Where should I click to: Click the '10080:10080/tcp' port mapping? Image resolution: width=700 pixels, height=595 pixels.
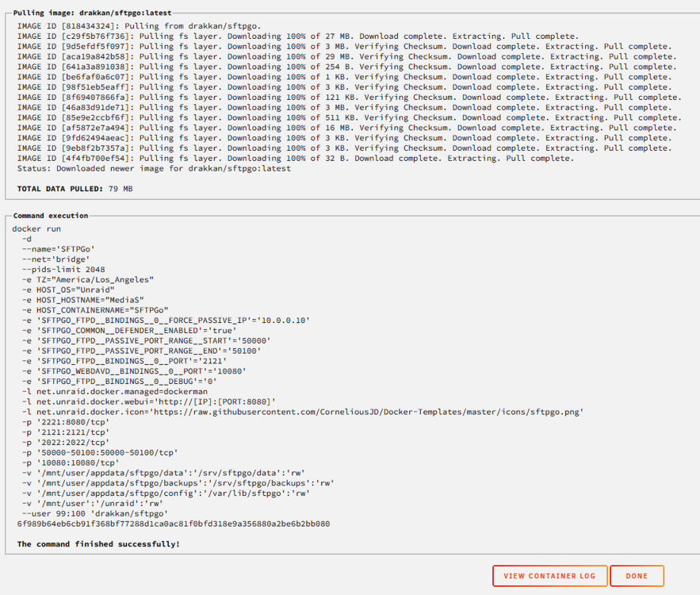[x=71, y=463]
